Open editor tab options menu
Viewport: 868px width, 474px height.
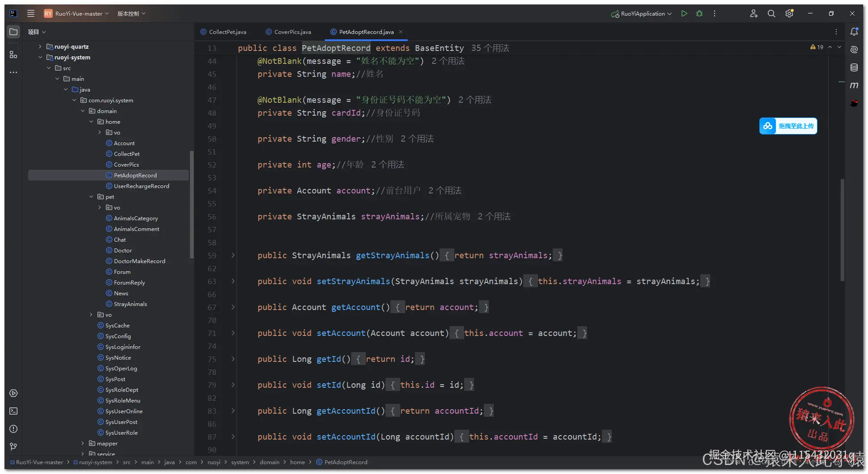pos(836,32)
